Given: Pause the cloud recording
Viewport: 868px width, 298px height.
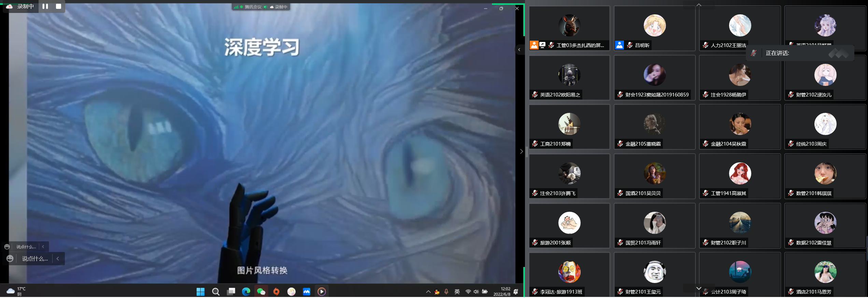Looking at the screenshot, I should click(45, 6).
